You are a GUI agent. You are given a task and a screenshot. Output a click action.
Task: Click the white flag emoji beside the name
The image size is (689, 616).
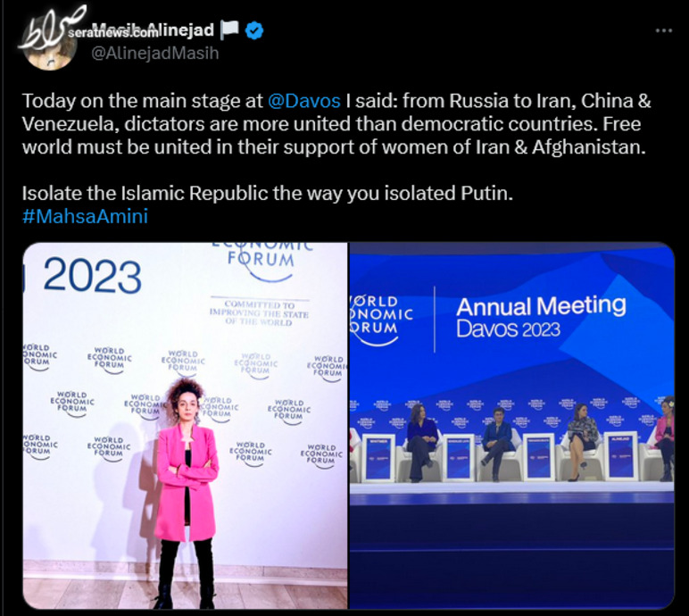coord(229,29)
